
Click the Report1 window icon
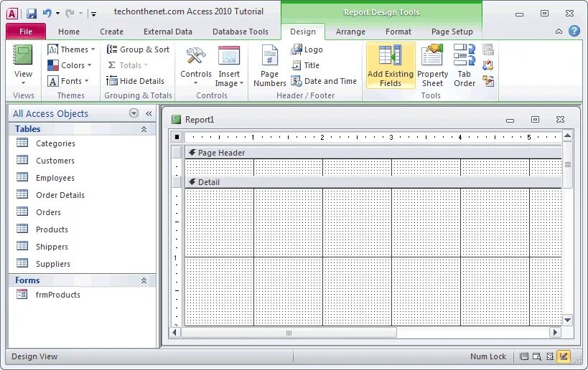[x=176, y=120]
